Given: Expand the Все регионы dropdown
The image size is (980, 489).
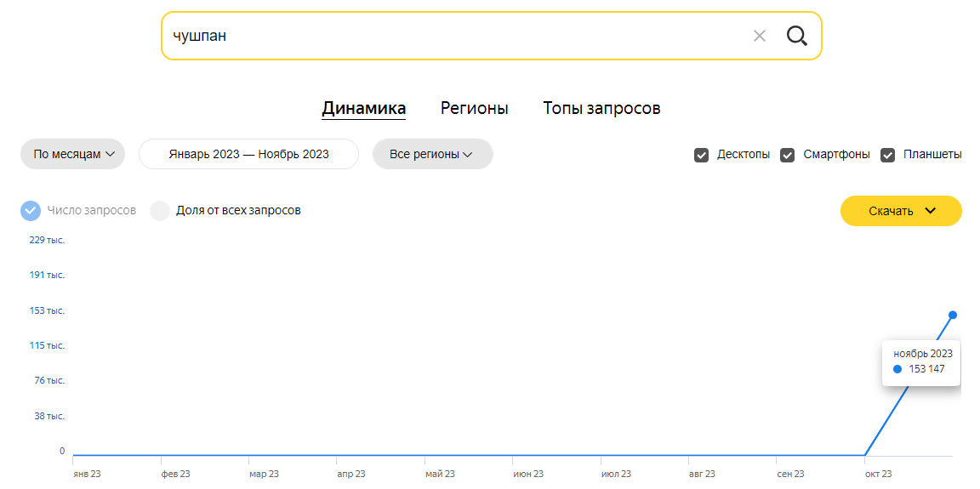Looking at the screenshot, I should [432, 154].
